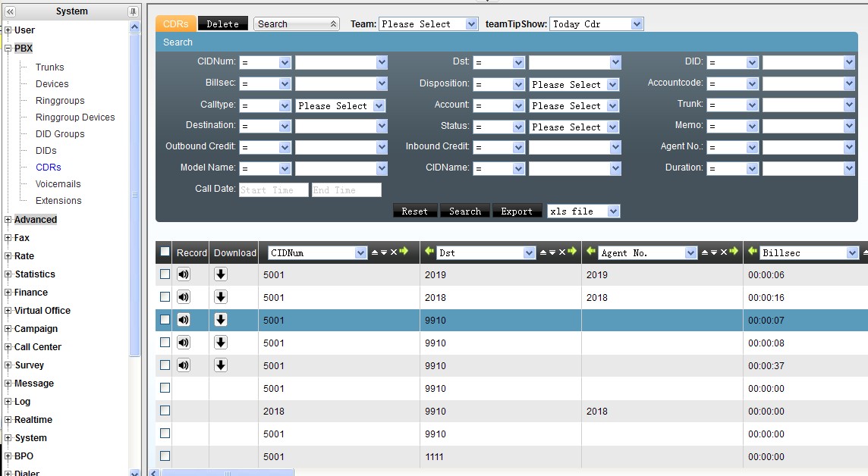Check the box for the first row (Dst 2019)

coord(165,274)
